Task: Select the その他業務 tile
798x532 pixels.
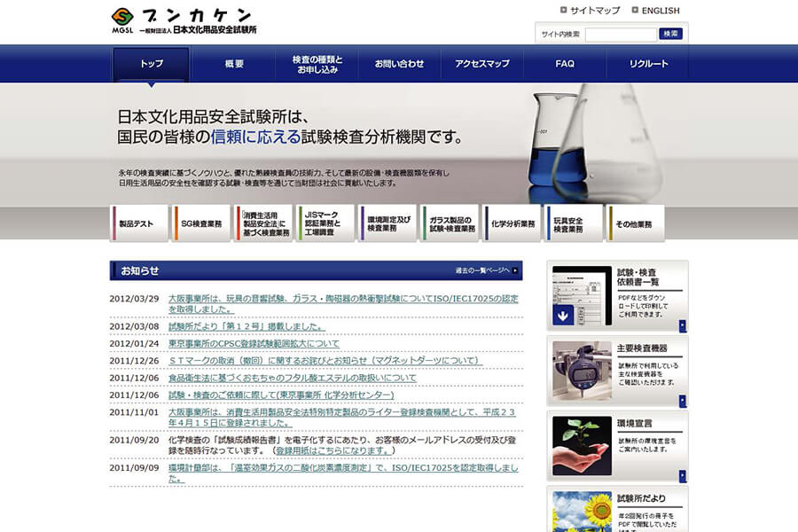Action: click(636, 223)
